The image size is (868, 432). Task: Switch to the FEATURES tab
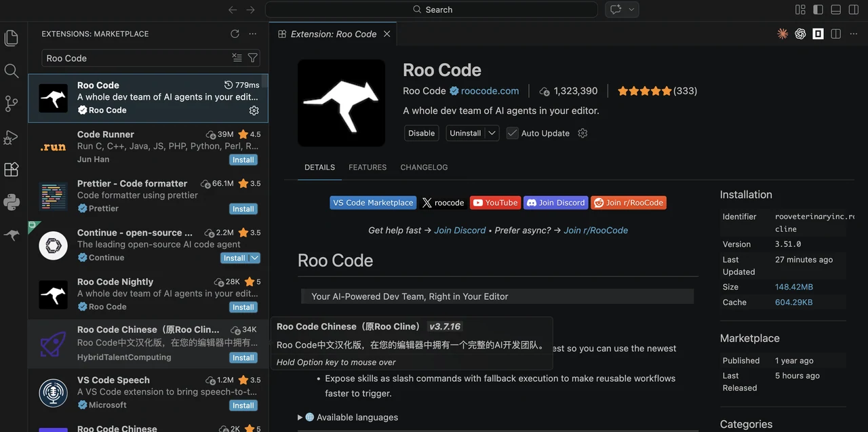point(368,168)
